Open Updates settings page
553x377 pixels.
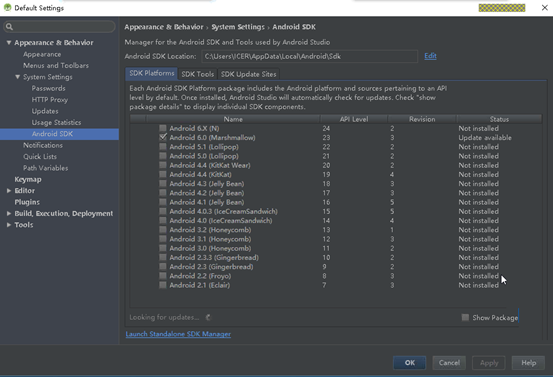tap(45, 111)
